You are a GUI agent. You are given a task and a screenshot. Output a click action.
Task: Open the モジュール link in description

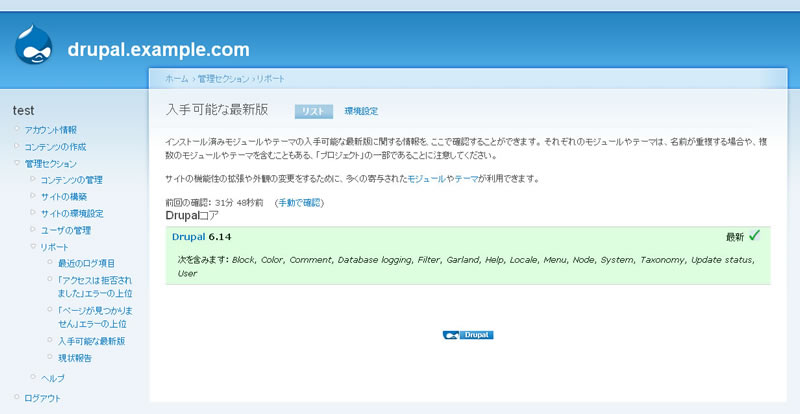tap(426, 179)
